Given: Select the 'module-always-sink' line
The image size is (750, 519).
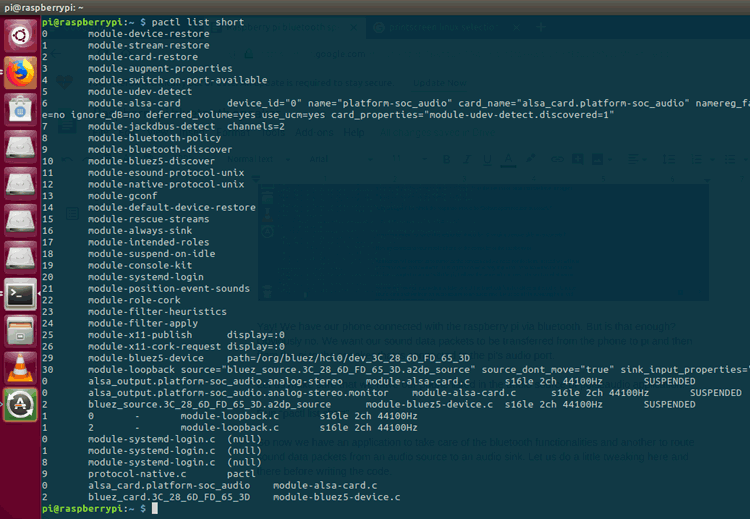Looking at the screenshot, I should [x=140, y=231].
